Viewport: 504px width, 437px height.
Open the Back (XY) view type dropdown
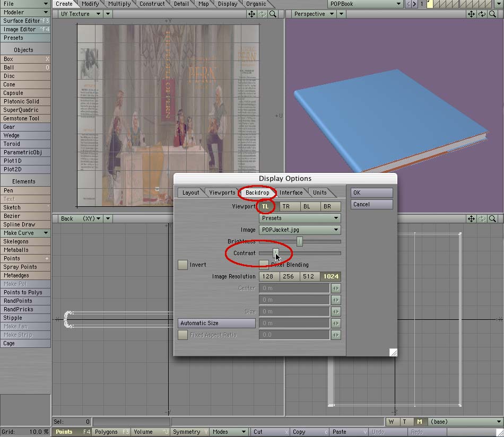coord(80,219)
